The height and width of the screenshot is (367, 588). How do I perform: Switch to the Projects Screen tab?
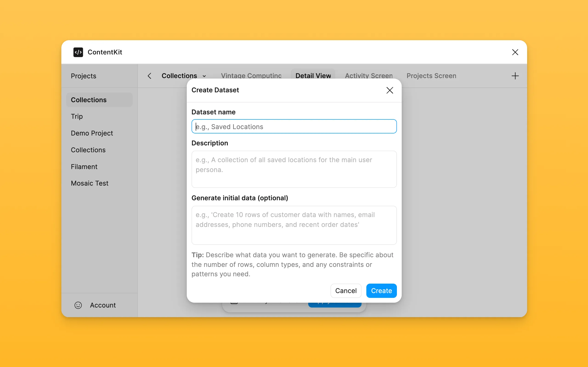pyautogui.click(x=431, y=76)
